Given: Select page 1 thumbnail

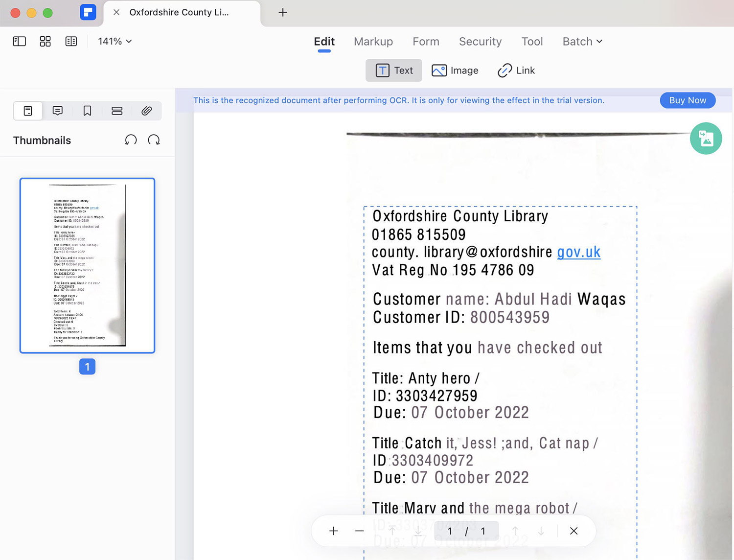Looking at the screenshot, I should 87,265.
